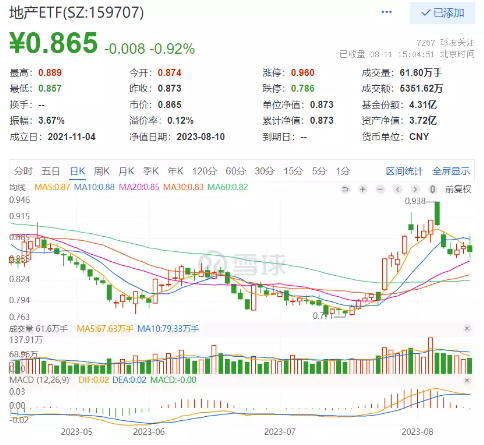Switch to the 30分 interval tab
This screenshot has height=445, width=484.
[264, 171]
